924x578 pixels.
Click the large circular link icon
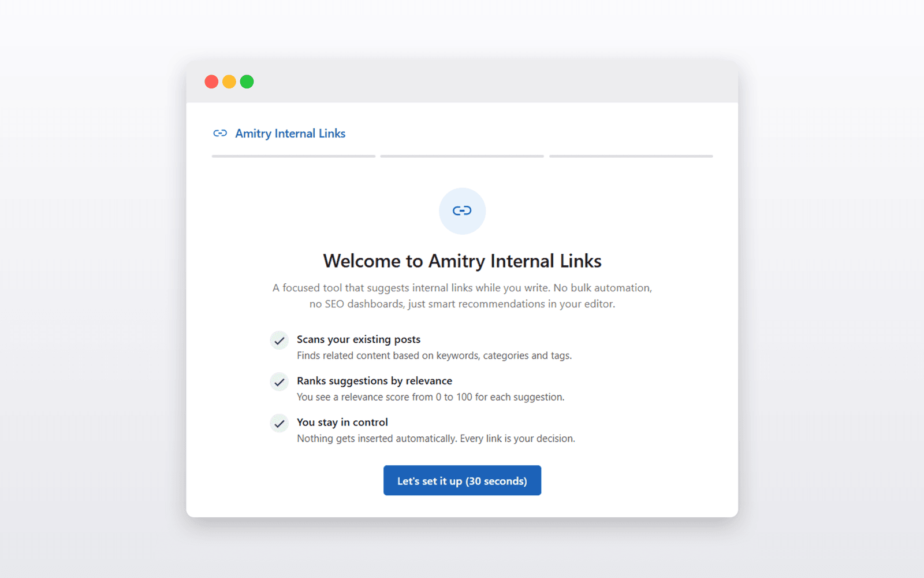point(462,211)
